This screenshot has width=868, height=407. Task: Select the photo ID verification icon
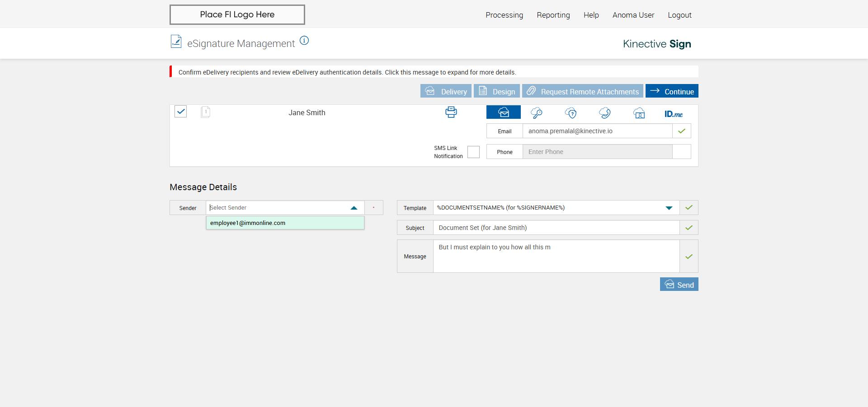coord(639,113)
